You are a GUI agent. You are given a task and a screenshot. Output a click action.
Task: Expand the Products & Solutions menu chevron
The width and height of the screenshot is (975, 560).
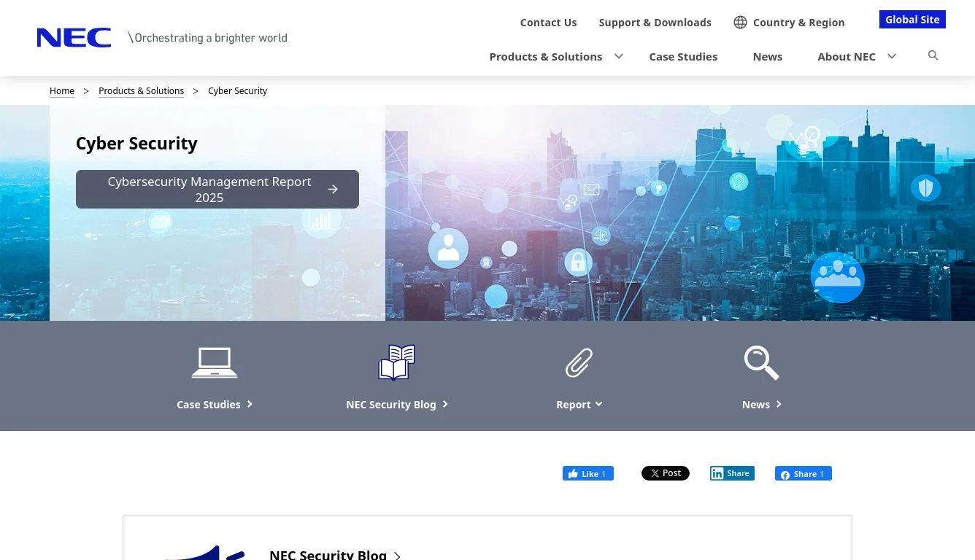(x=619, y=56)
